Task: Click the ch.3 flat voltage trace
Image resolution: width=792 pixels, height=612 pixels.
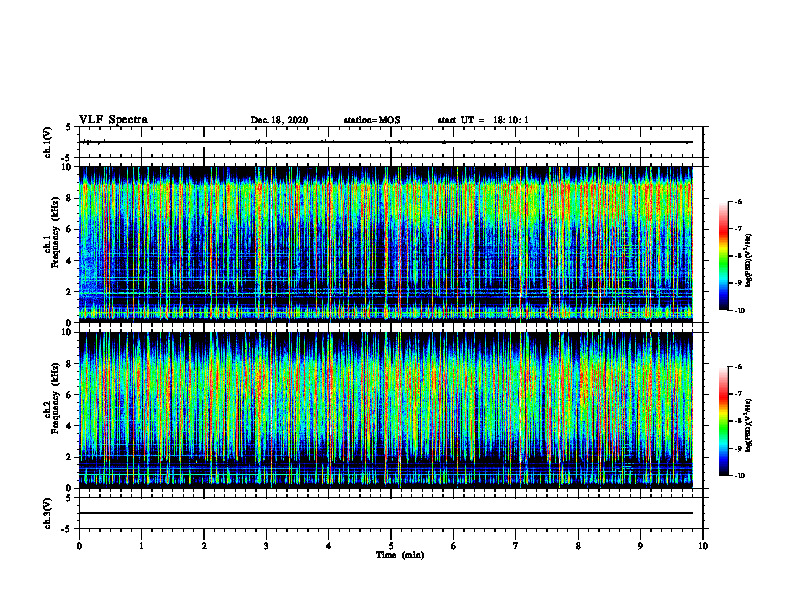Action: (386, 513)
